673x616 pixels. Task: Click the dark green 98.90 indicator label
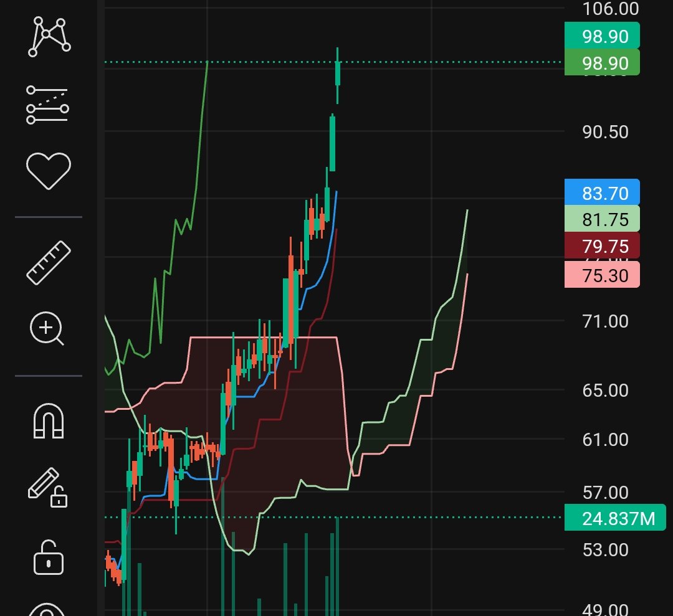point(602,63)
